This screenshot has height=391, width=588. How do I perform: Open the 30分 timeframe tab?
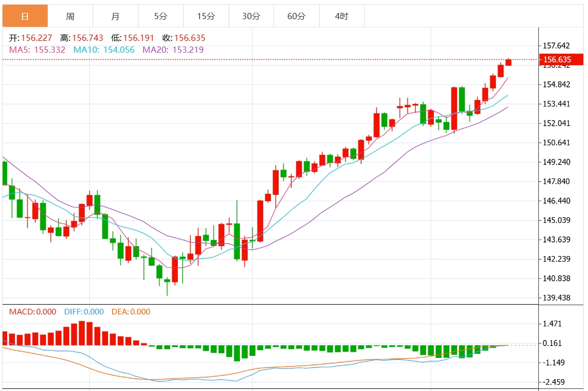(x=251, y=16)
